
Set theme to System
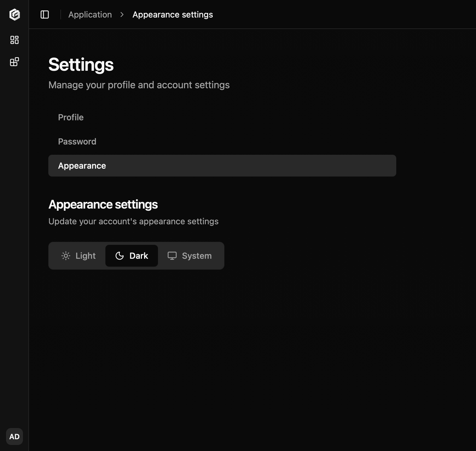(190, 256)
